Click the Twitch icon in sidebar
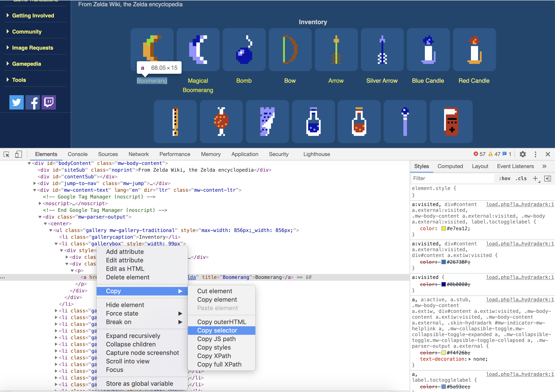Image resolution: width=555 pixels, height=392 pixels. [x=49, y=102]
